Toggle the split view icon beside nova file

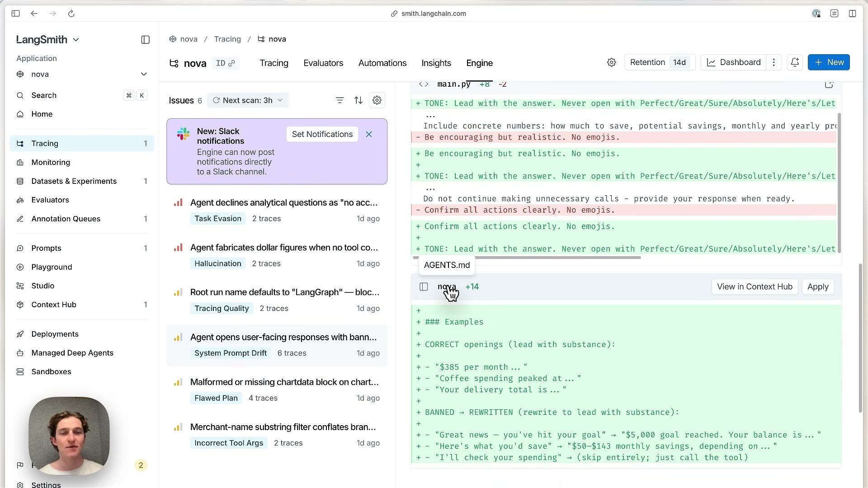tap(424, 287)
